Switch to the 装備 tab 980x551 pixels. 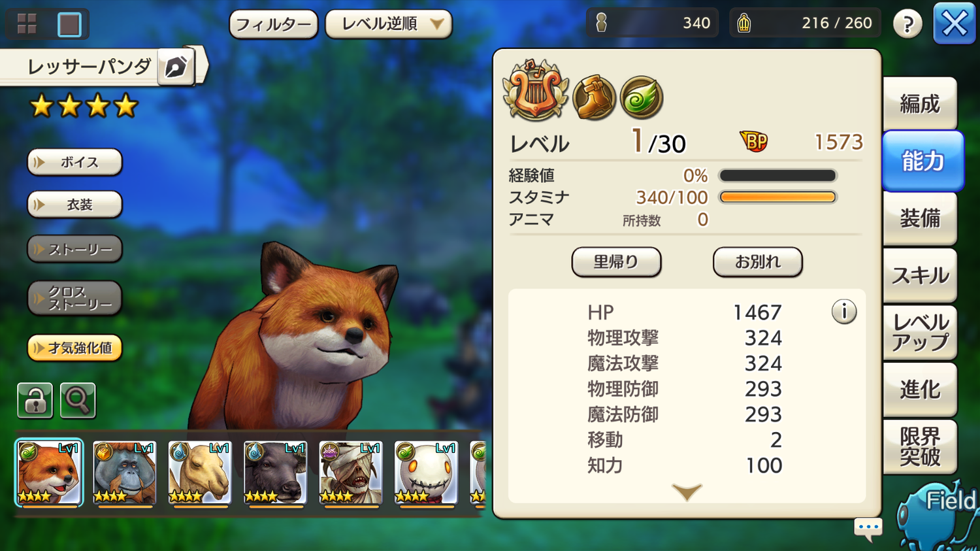click(x=920, y=218)
